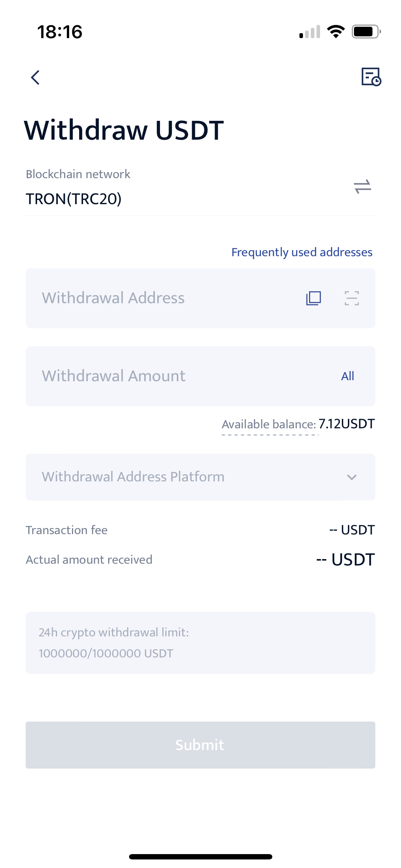Image resolution: width=401 pixels, height=868 pixels.
Task: Open the withdrawal history icon
Action: (371, 77)
